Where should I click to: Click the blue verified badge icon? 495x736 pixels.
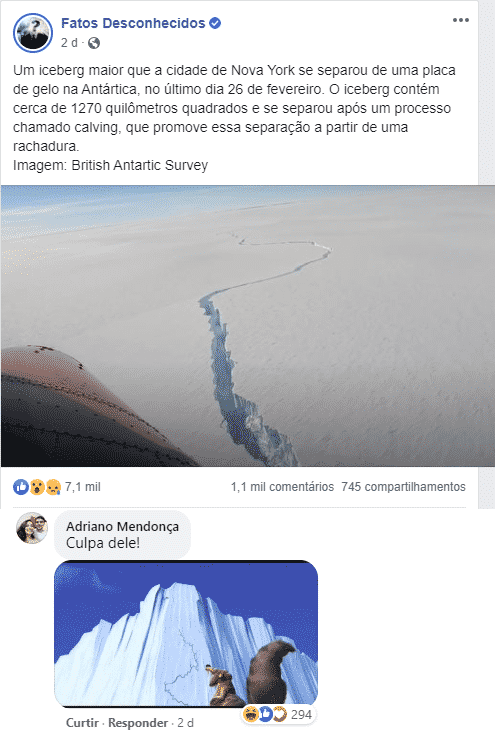[215, 23]
